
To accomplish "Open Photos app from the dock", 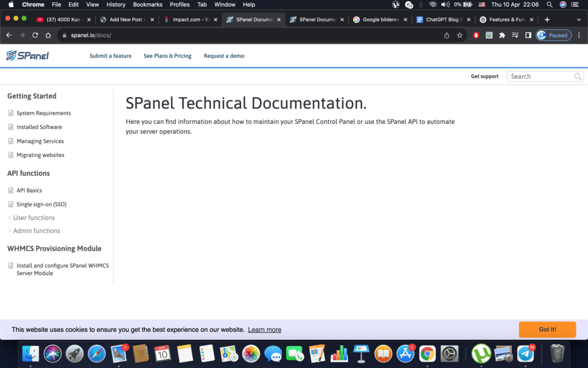I will [251, 354].
